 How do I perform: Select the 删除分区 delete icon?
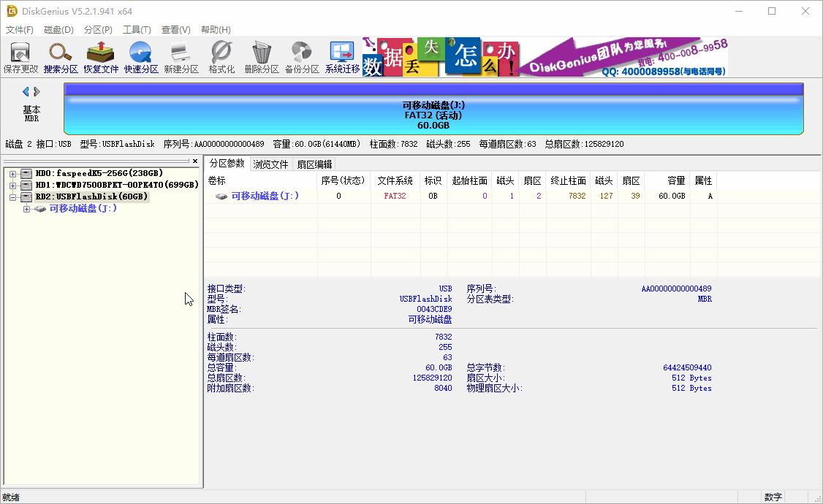260,56
